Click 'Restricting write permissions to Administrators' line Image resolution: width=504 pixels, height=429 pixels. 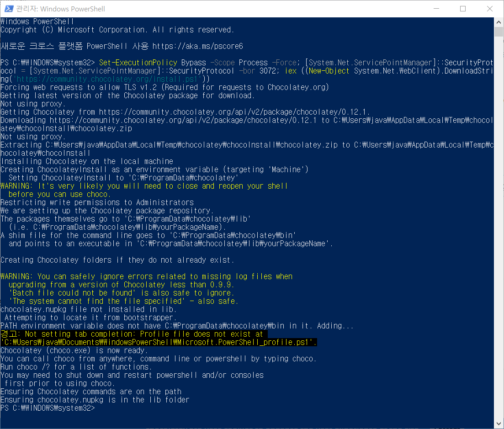click(x=97, y=202)
